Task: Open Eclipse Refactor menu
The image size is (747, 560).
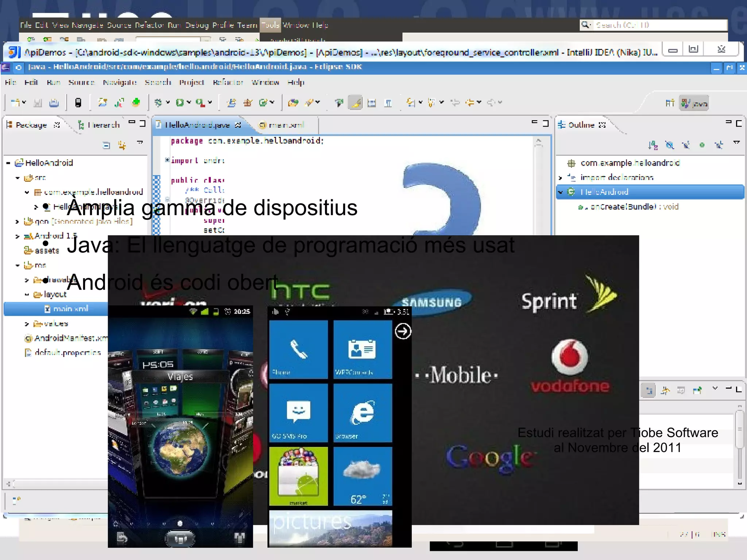Action: pos(228,82)
